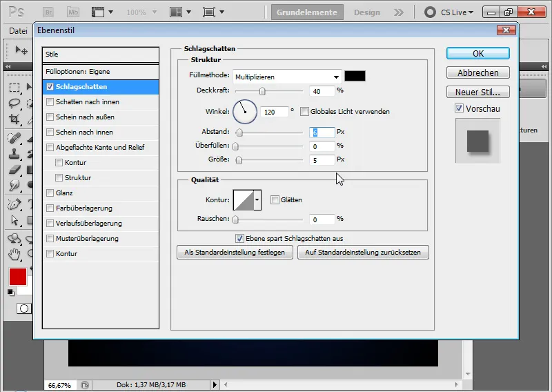Click the Move tool icon in options bar

tap(21, 50)
